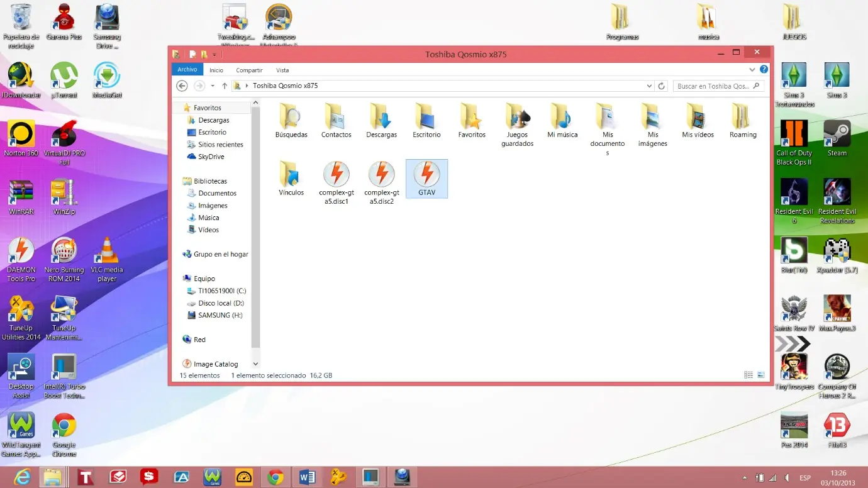Open Explorer help via question mark icon
Image resolution: width=868 pixels, height=488 pixels.
pos(764,70)
